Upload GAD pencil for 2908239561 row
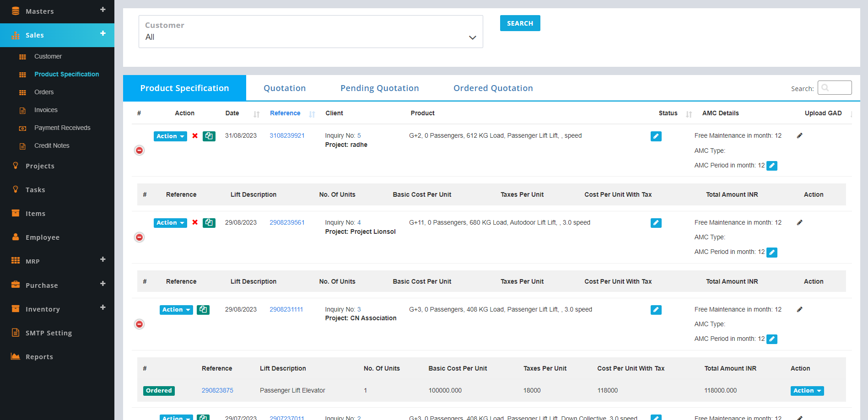The height and width of the screenshot is (420, 868). (x=800, y=222)
